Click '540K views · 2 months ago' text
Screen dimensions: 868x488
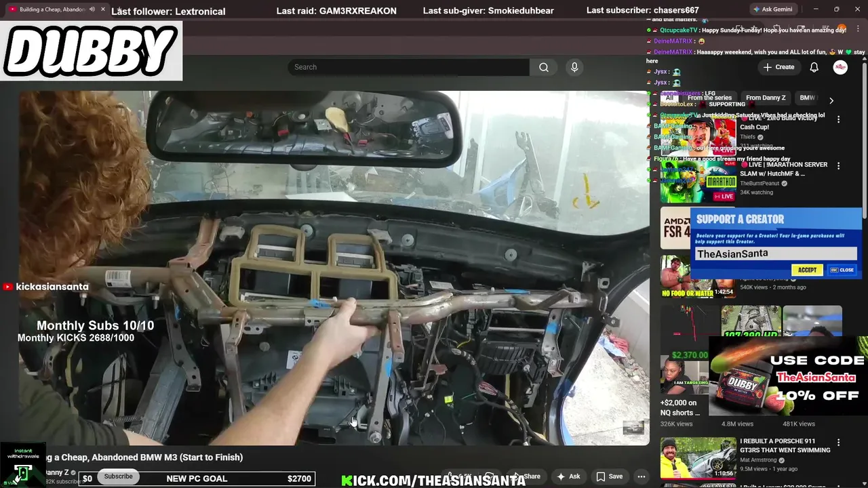coord(773,287)
